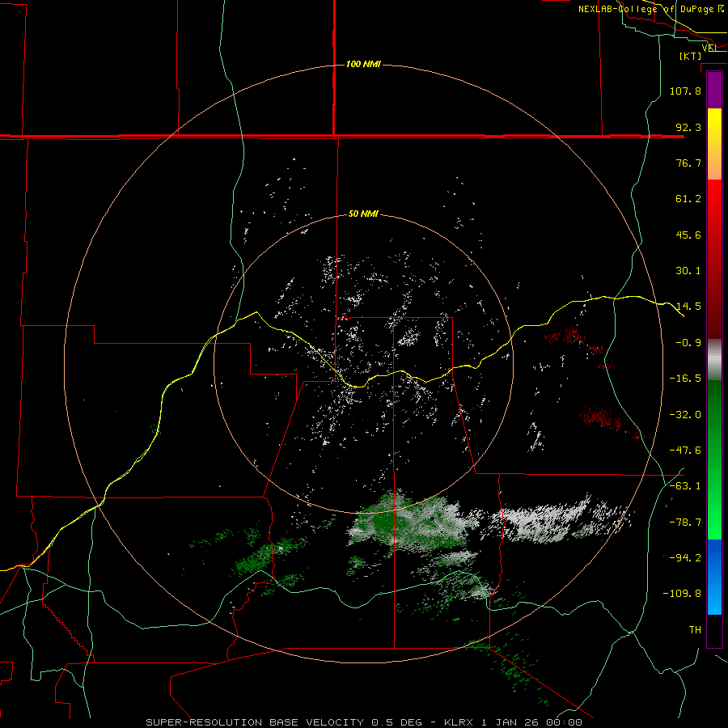The height and width of the screenshot is (728, 728).
Task: Click the 1 JAN 26 00:00 timestamp
Action: click(531, 722)
